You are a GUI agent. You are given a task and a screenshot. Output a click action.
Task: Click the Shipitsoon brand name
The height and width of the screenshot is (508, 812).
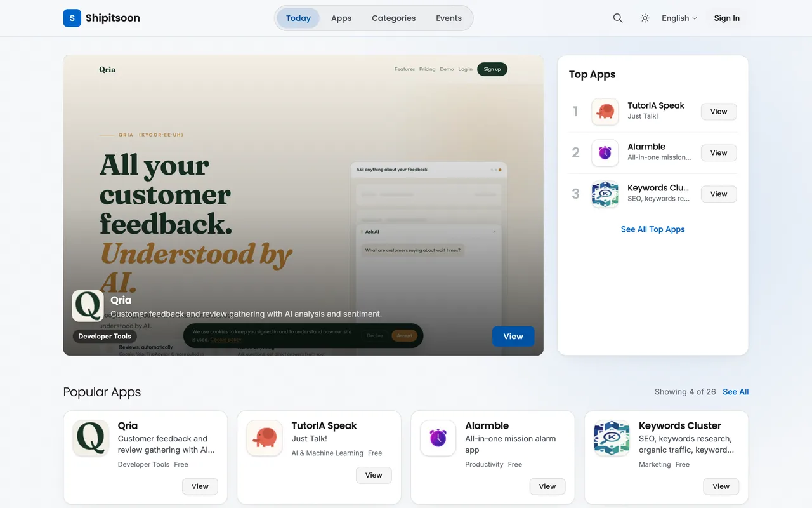coord(113,18)
